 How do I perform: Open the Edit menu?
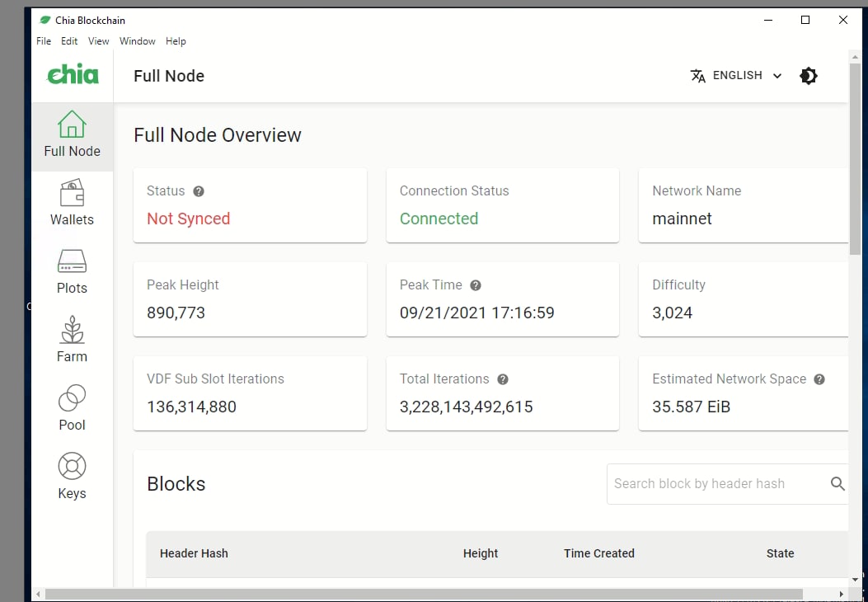[x=69, y=41]
